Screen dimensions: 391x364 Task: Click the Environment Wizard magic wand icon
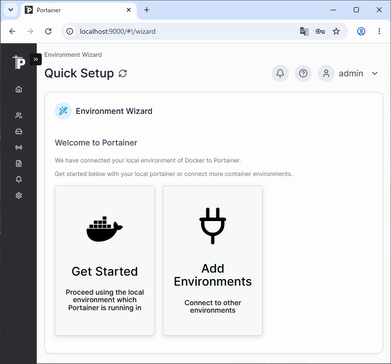63,111
